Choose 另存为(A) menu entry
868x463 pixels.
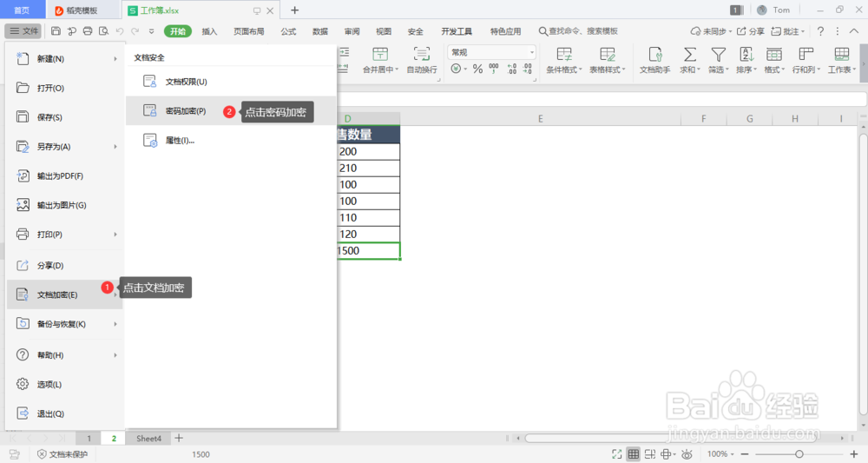coord(64,147)
